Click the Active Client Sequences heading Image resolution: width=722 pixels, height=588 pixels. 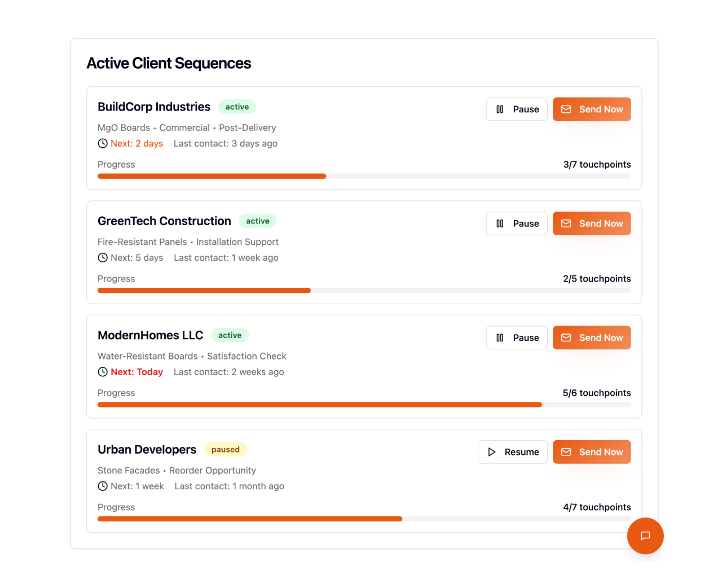168,63
